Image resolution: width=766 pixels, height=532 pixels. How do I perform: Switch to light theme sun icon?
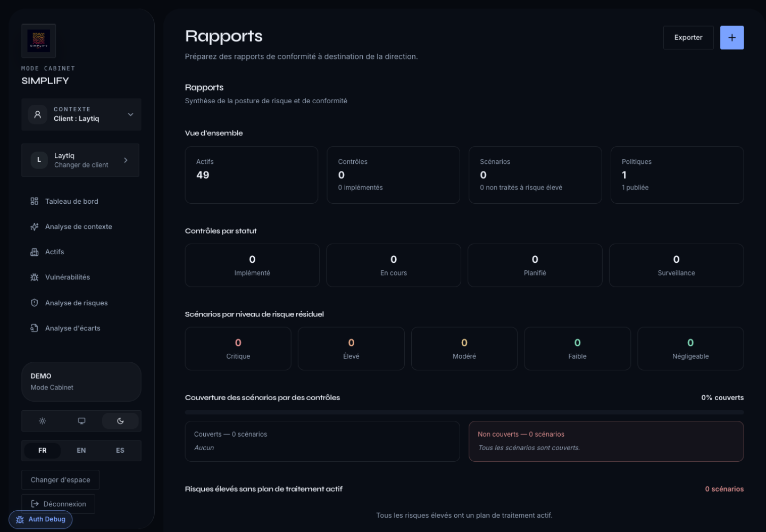pos(43,421)
